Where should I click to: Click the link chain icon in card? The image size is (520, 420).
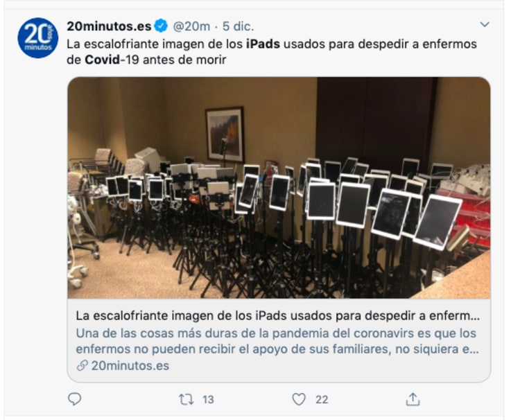pyautogui.click(x=82, y=366)
